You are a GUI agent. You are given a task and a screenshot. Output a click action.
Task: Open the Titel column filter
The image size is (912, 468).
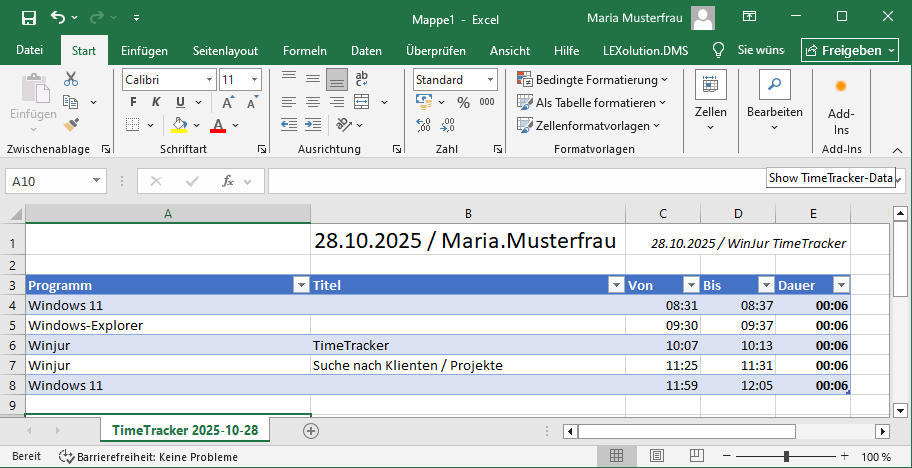(616, 285)
